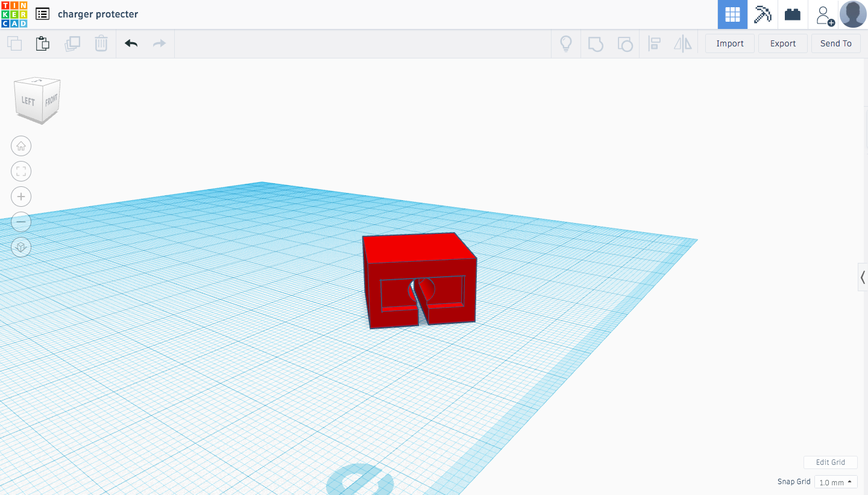Image resolution: width=868 pixels, height=495 pixels.
Task: Switch to 3D design grid view
Action: tap(732, 14)
